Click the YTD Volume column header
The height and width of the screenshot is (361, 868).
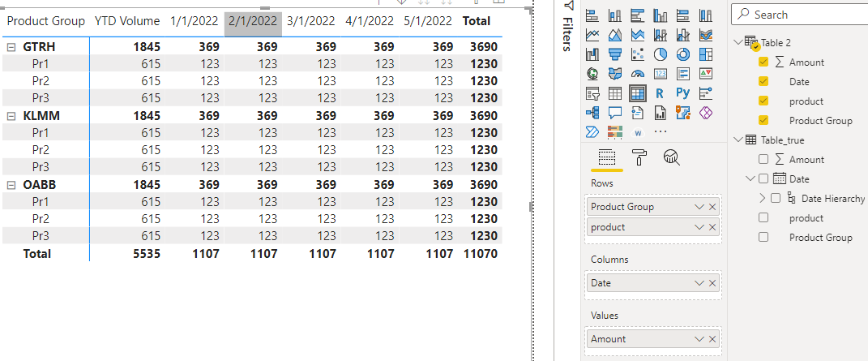pos(127,21)
